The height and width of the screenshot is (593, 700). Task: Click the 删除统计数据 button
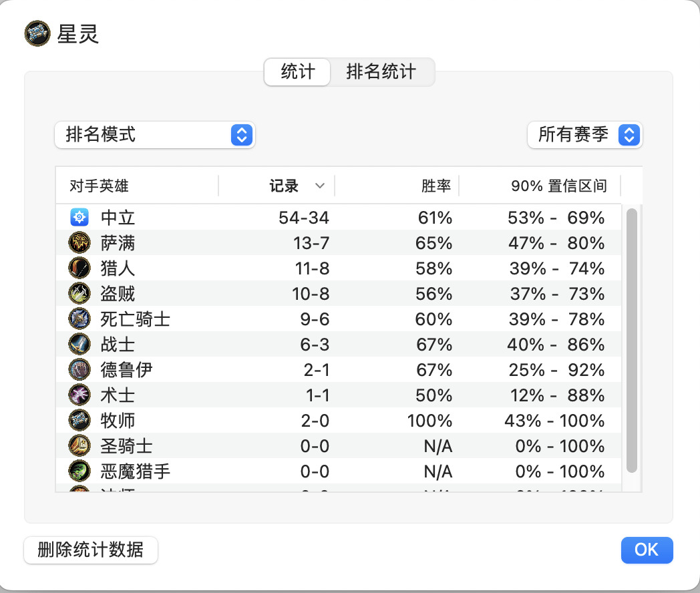click(91, 550)
